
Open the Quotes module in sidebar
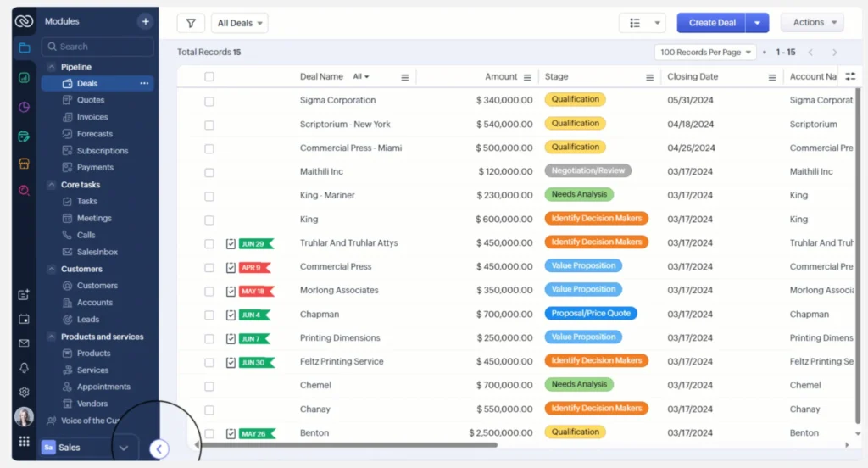point(91,100)
